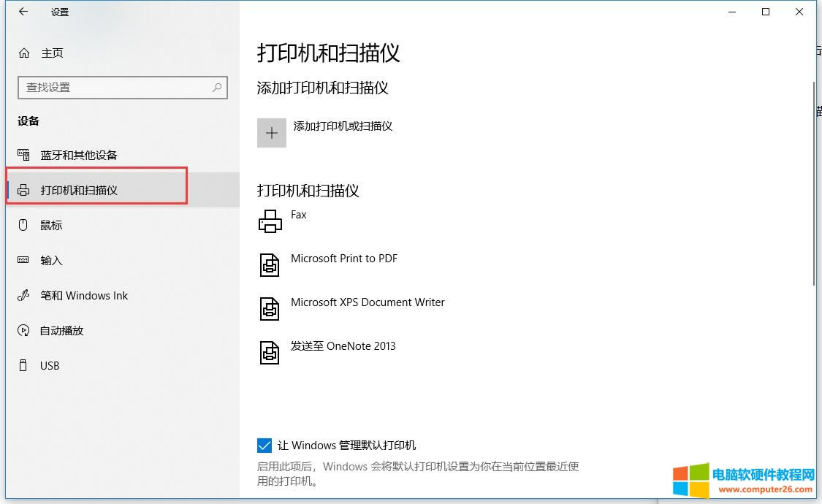Toggle 让 Windows 管理默认打印机 checkbox
822x504 pixels.
pyautogui.click(x=265, y=446)
